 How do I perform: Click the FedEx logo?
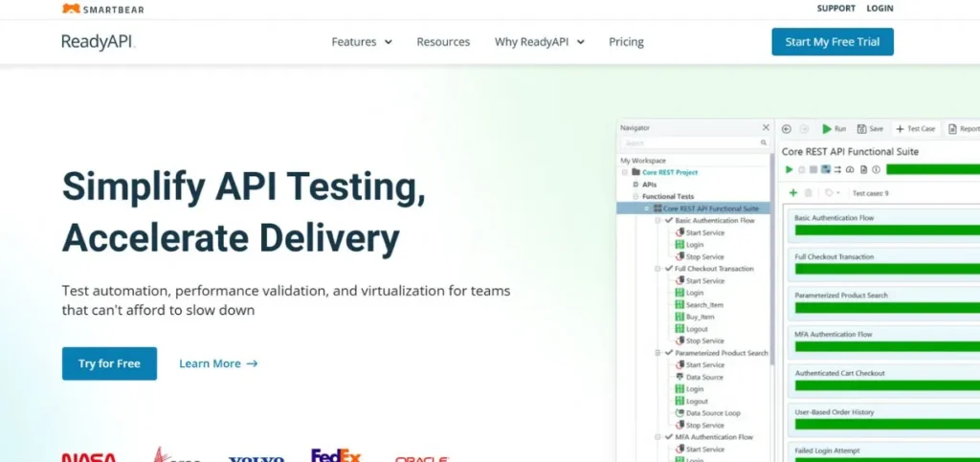[x=336, y=455]
